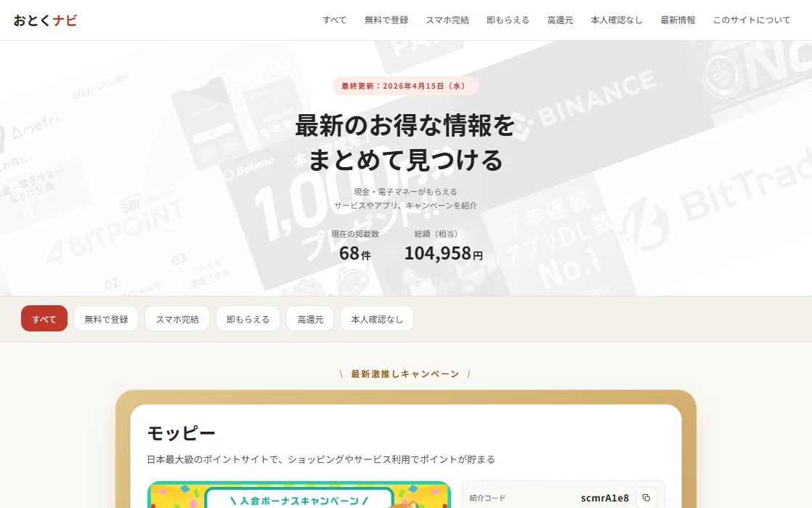Open 無料で登録 in the top navigation
Image resolution: width=812 pixels, height=508 pixels.
(386, 20)
